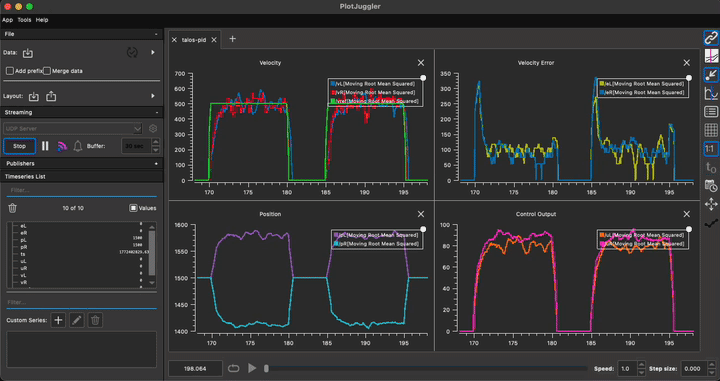
Task: Click the load Layout icon
Action: click(x=34, y=96)
